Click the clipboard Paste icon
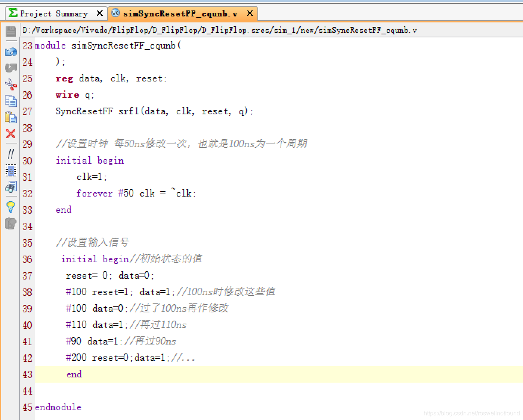 click(x=11, y=117)
